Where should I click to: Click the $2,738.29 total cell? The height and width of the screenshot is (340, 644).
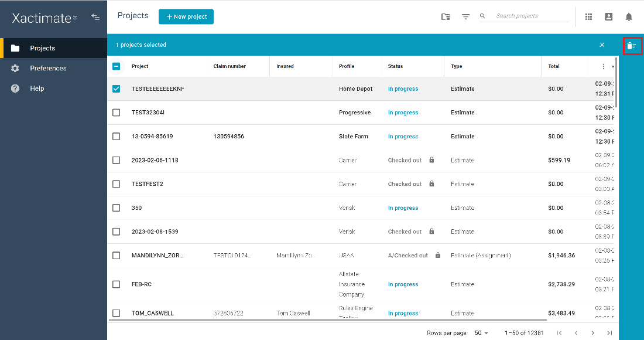561,284
